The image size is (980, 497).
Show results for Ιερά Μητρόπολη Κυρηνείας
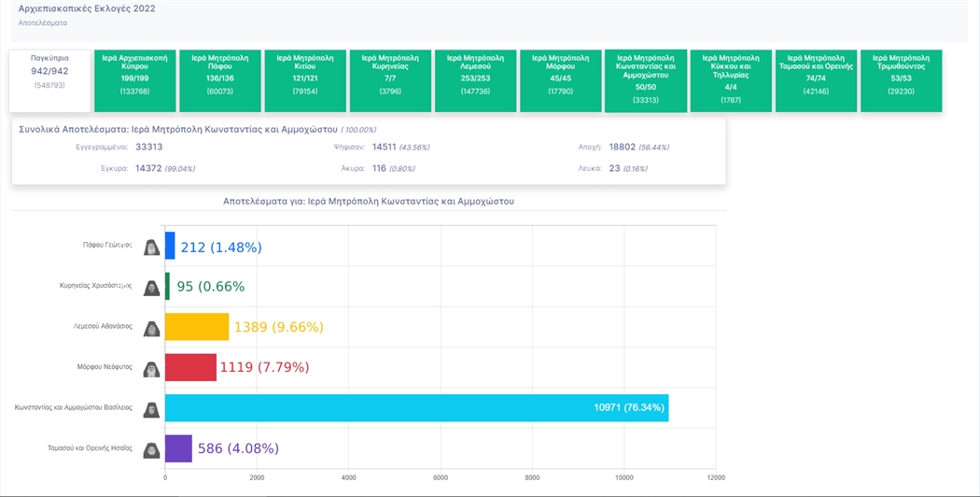390,80
